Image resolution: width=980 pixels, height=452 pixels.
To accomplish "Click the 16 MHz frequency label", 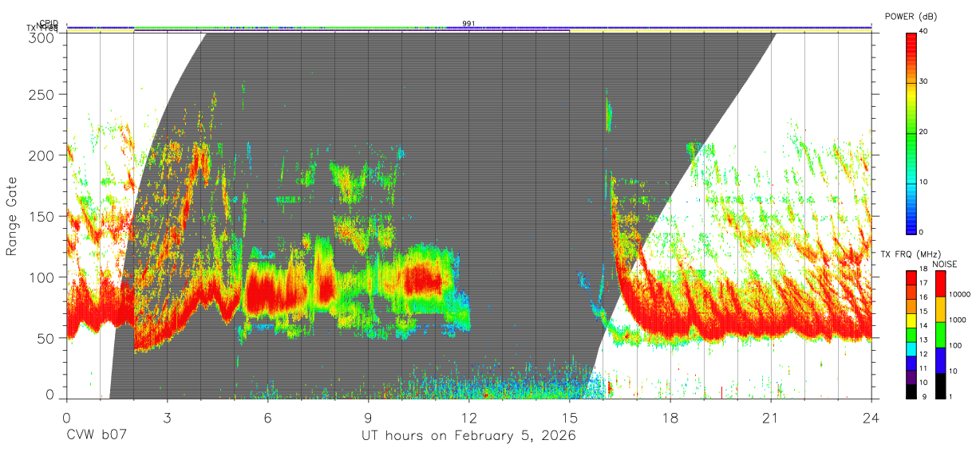I will [x=925, y=297].
